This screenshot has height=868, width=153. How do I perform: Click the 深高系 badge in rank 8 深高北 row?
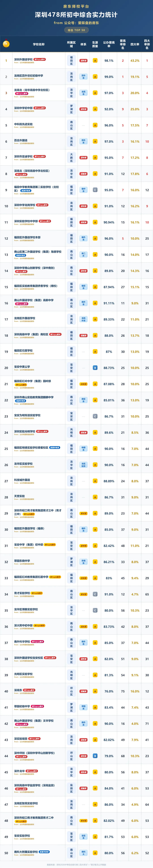coord(84,174)
